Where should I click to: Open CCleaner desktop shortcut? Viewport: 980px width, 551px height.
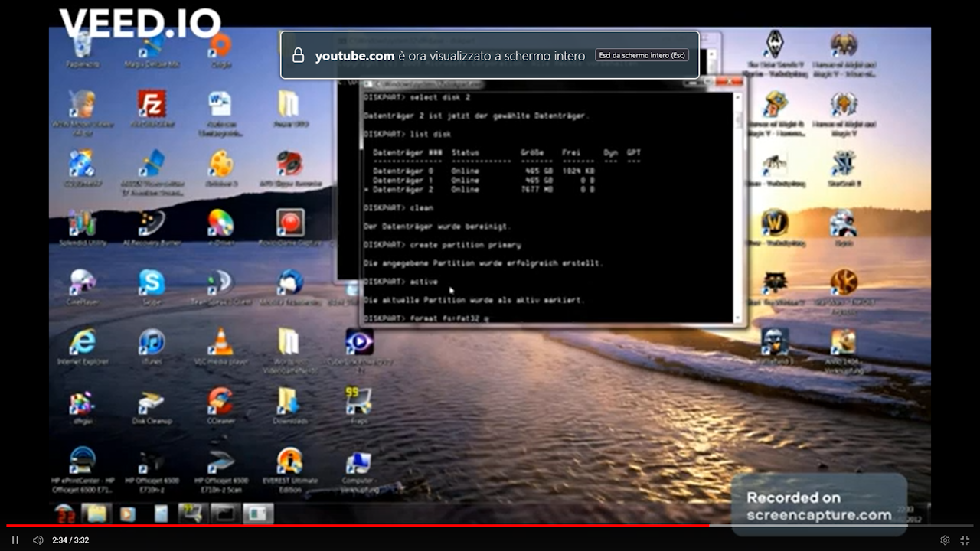pyautogui.click(x=220, y=401)
